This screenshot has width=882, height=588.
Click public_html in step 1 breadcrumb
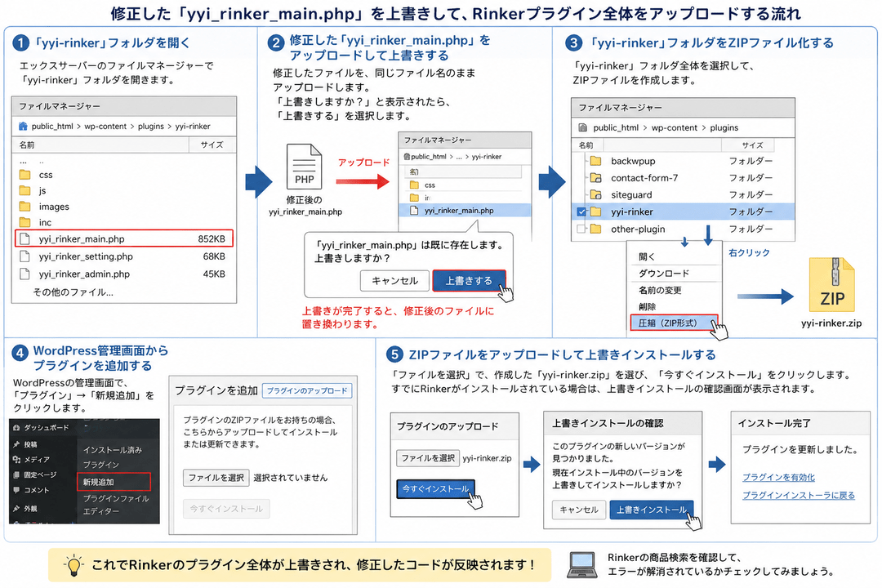52,126
